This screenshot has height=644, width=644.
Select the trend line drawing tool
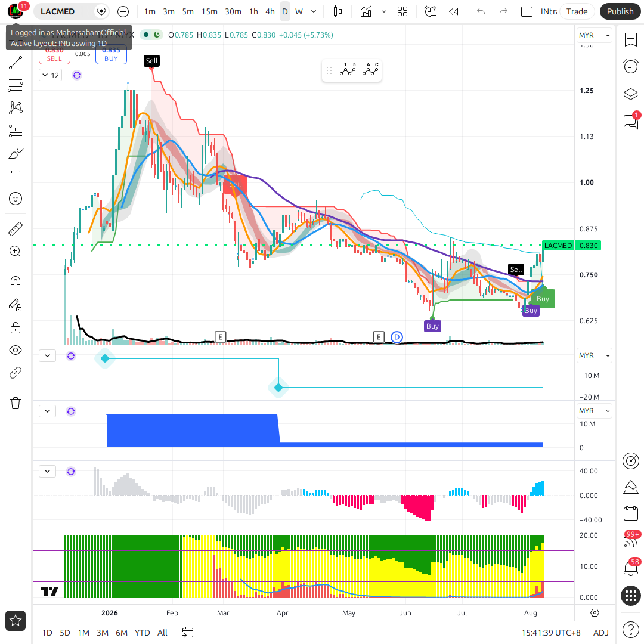(x=16, y=63)
